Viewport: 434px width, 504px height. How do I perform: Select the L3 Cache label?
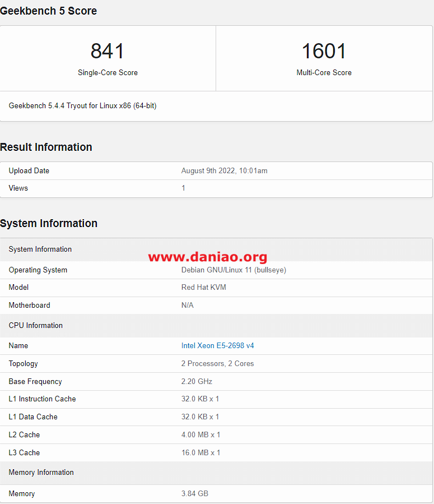[24, 453]
